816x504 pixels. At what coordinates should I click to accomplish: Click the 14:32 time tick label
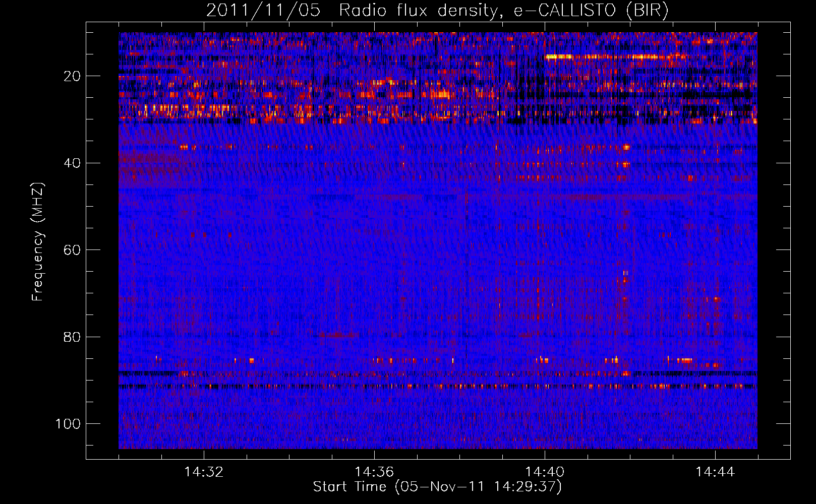[x=204, y=472]
